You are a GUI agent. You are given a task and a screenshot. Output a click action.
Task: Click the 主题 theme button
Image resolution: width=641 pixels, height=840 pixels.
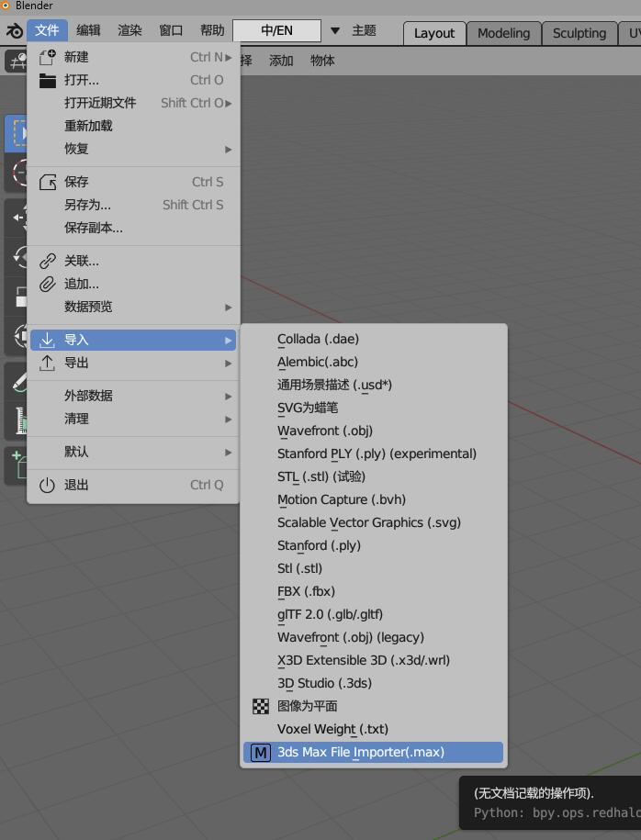[x=364, y=30]
